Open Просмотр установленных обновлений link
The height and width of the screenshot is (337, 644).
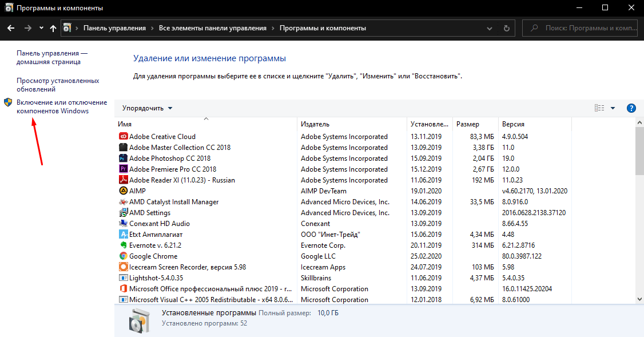pyautogui.click(x=58, y=85)
